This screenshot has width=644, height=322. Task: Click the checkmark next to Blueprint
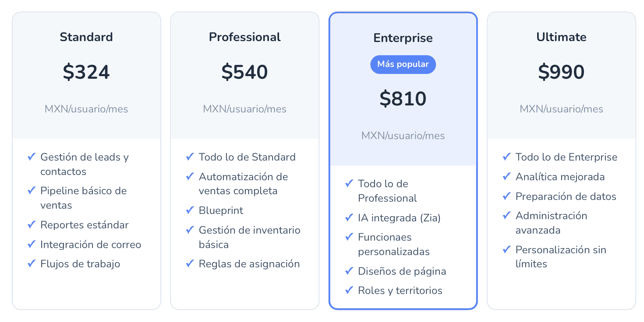(190, 210)
